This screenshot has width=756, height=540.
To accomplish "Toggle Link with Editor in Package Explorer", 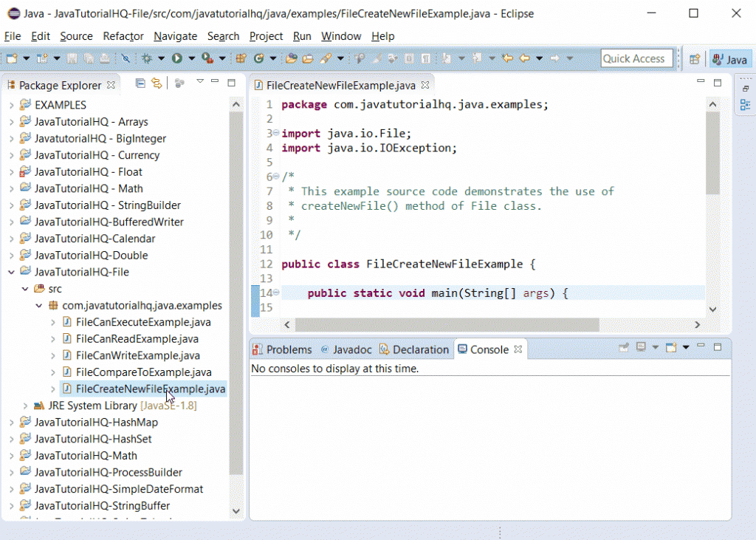I will [x=157, y=83].
